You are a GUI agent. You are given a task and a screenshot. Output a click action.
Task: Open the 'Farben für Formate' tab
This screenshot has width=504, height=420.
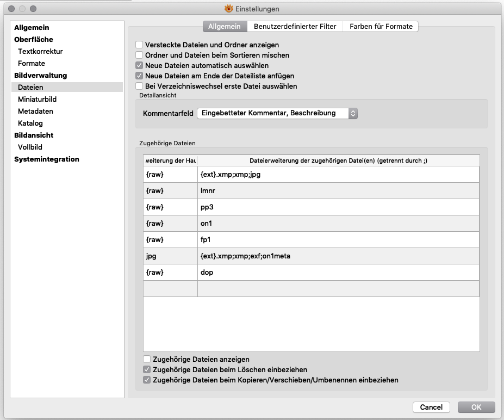[381, 27]
